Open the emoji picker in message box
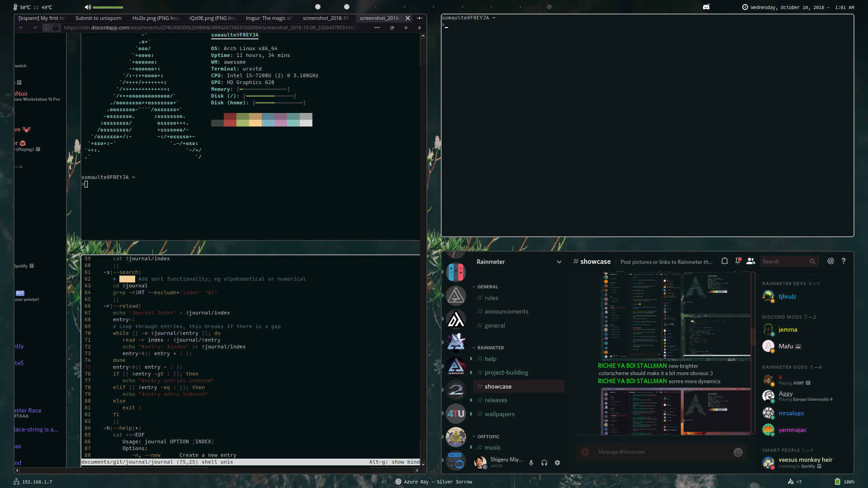Screen dimensions: 868x488 pyautogui.click(x=738, y=452)
